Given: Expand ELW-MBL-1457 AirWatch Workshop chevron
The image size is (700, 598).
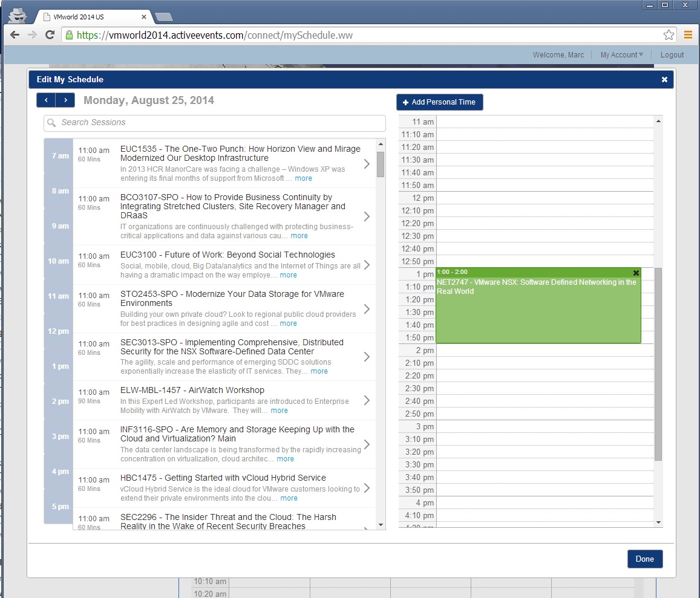Looking at the screenshot, I should (x=367, y=400).
